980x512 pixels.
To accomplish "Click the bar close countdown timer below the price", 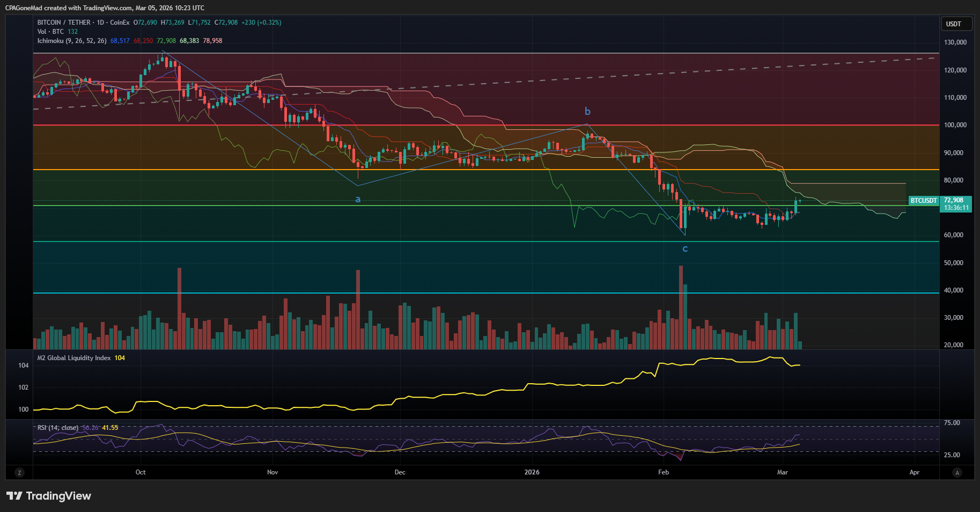I will tap(956, 208).
